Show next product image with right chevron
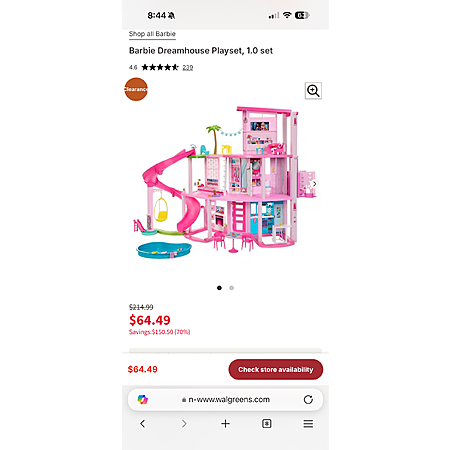The height and width of the screenshot is (450, 450). click(314, 184)
